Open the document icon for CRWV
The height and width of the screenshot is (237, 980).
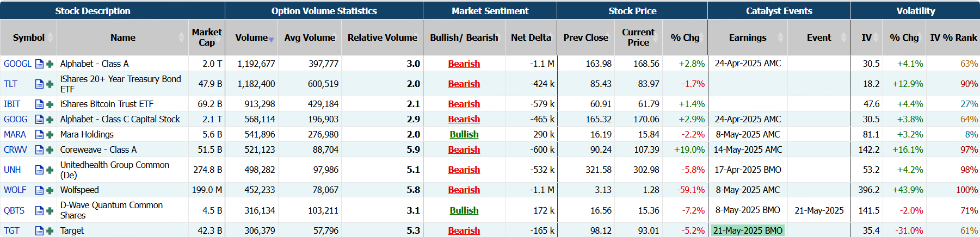coord(39,150)
